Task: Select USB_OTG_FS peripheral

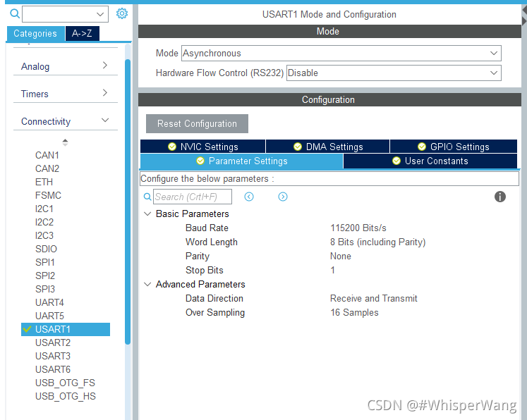Action: click(65, 383)
